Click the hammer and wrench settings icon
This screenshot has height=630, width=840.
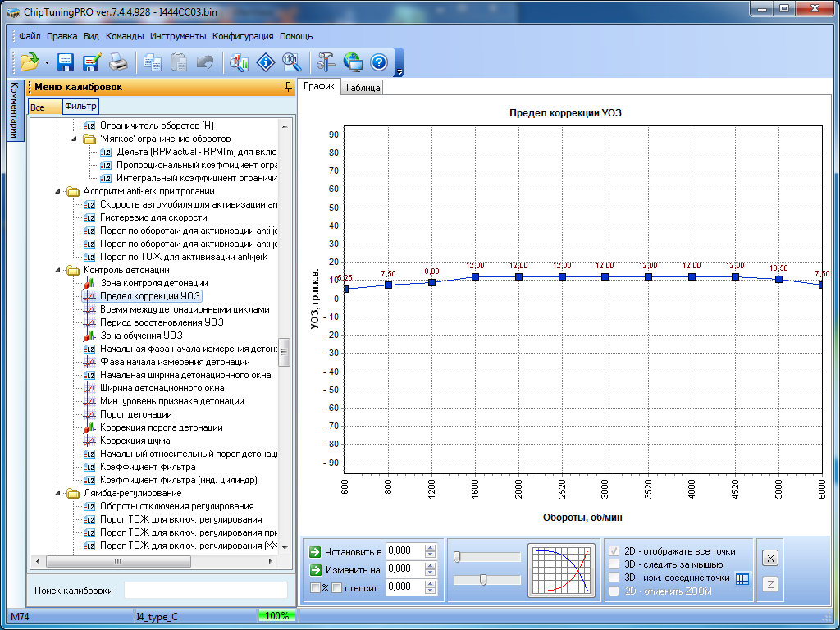326,62
